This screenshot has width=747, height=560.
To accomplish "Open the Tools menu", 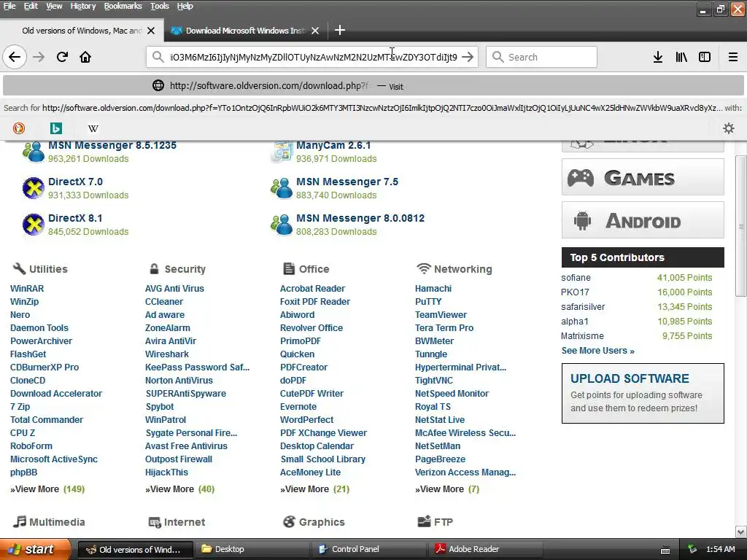I will tap(160, 6).
